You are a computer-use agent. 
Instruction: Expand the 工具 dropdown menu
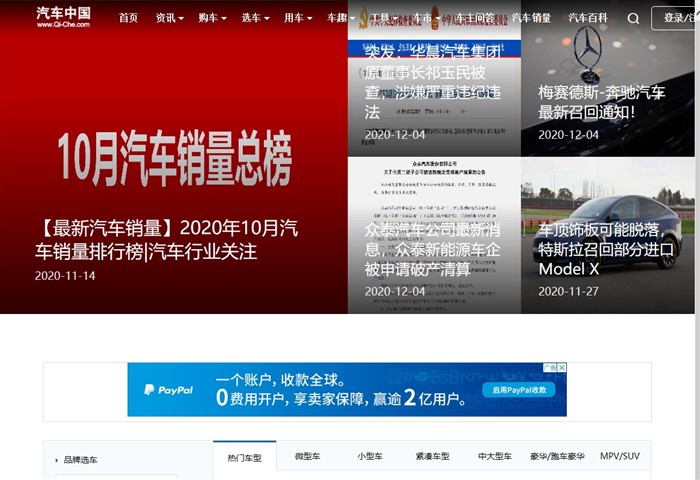[x=384, y=18]
